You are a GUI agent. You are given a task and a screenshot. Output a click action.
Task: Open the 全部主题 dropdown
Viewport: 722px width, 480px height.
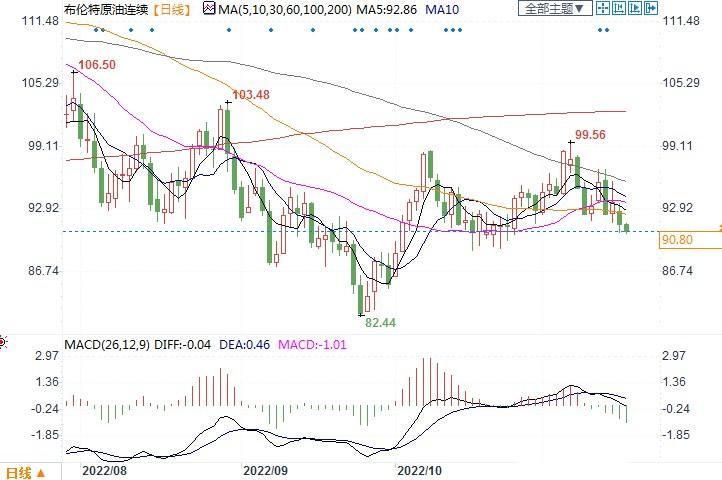click(x=552, y=9)
